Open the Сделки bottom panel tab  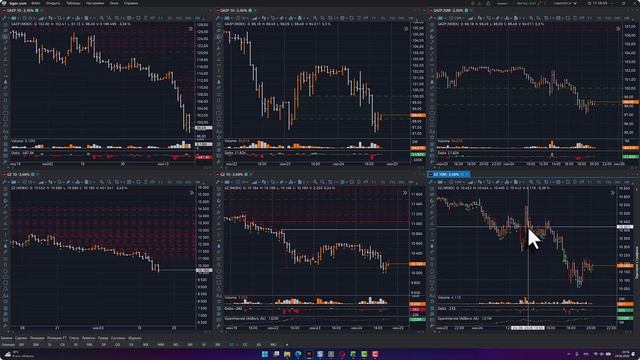(21, 338)
